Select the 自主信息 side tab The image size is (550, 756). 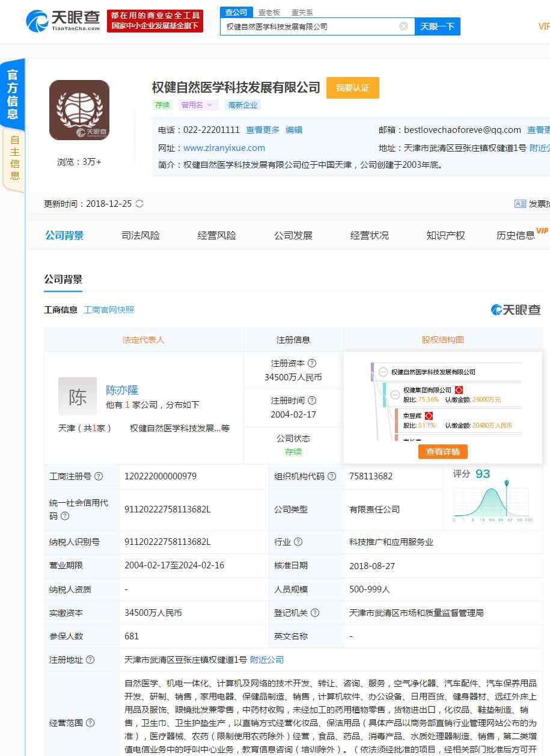(x=14, y=158)
